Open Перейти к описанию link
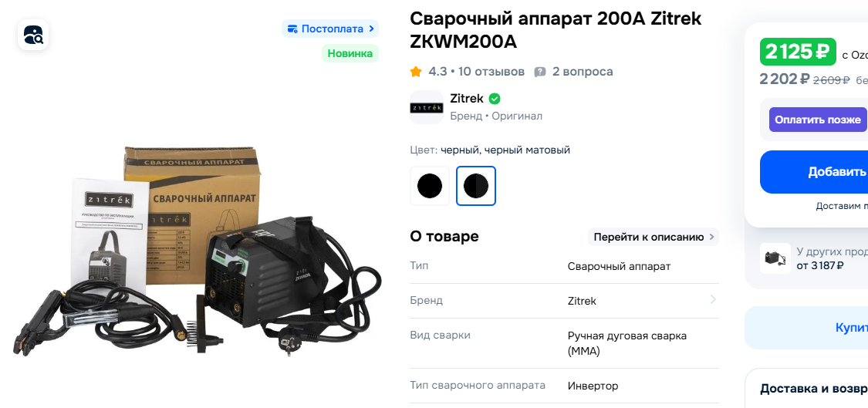The height and width of the screenshot is (408, 868). click(654, 237)
